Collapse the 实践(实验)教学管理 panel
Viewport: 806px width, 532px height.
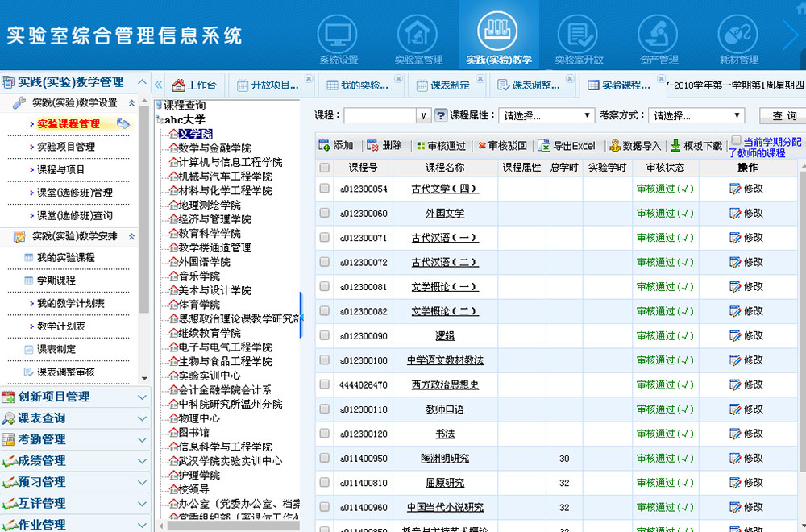click(143, 81)
